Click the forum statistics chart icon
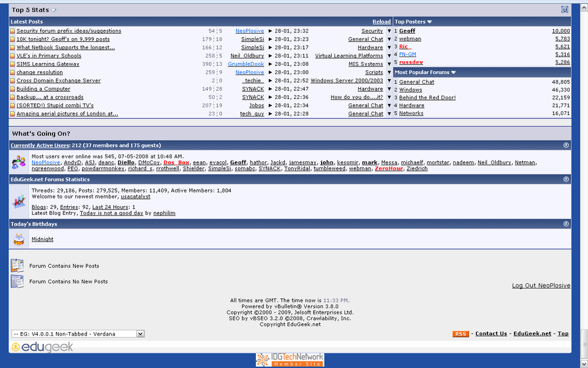Image resolution: width=588 pixels, height=368 pixels. coord(19,201)
